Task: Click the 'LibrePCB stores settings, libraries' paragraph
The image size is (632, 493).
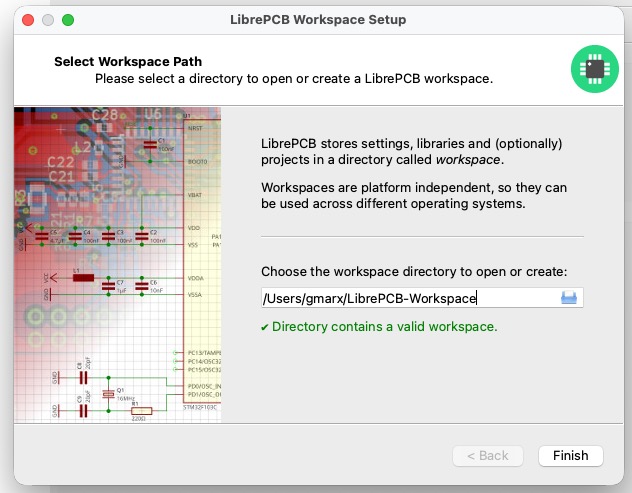Action: point(412,152)
